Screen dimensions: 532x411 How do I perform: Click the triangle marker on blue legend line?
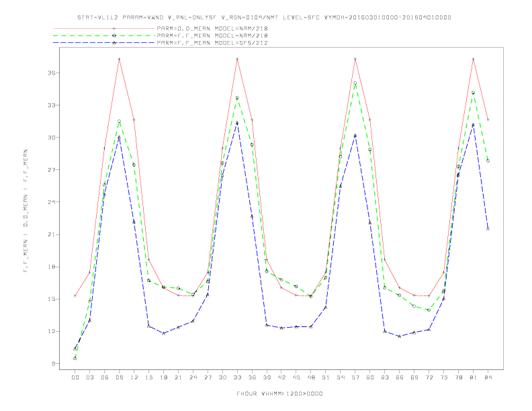tap(114, 43)
